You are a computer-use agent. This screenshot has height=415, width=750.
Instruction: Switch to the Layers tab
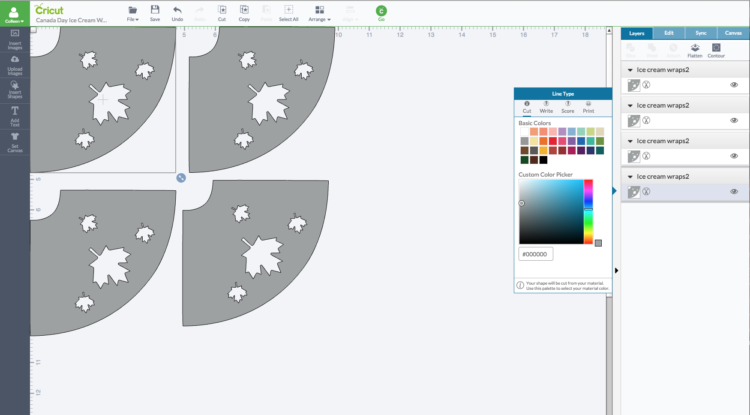(x=637, y=33)
